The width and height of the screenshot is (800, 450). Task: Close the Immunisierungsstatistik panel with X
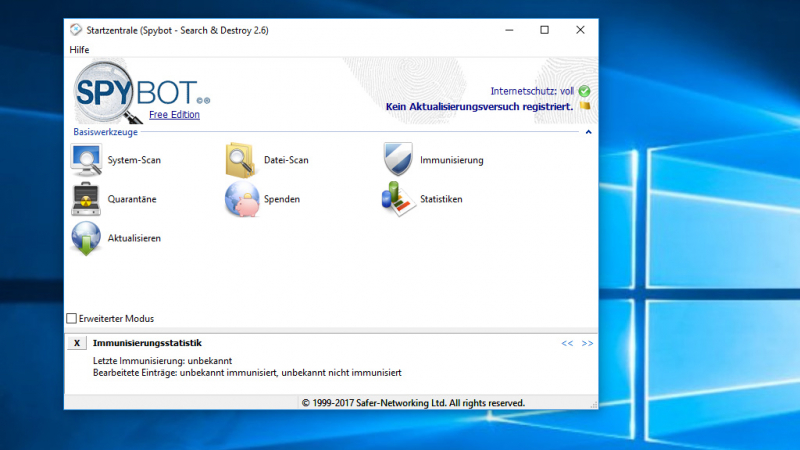77,343
